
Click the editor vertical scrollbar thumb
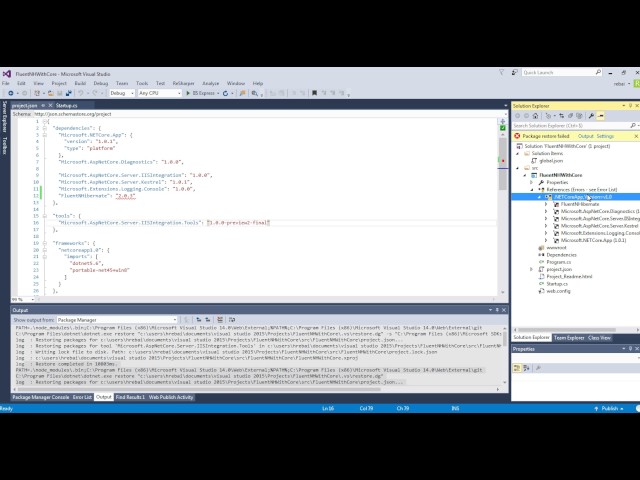coord(502,164)
